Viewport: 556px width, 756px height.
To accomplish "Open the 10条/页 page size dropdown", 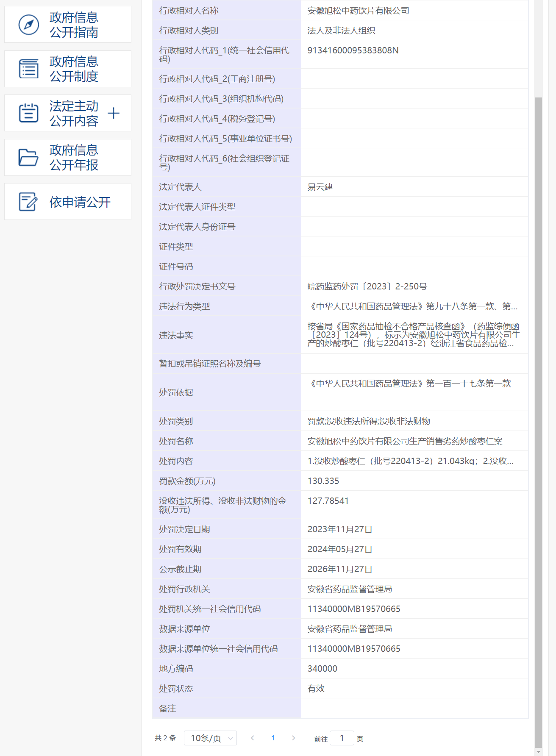I will pos(211,738).
